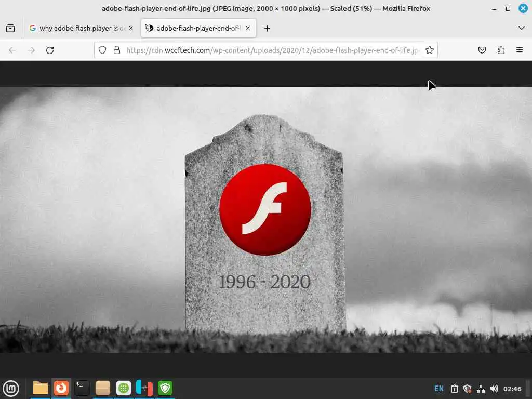Open the green shield app in taskbar
The height and width of the screenshot is (399, 532).
pos(165,388)
